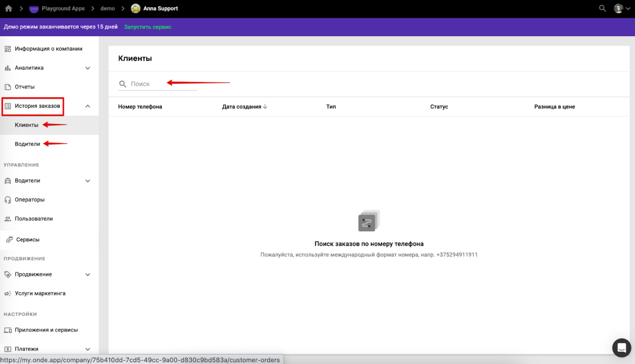Click the Запустить сервис link

[147, 27]
